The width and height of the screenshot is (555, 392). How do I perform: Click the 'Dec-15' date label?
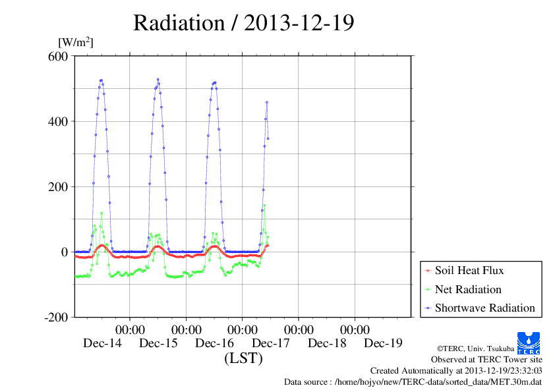(158, 343)
